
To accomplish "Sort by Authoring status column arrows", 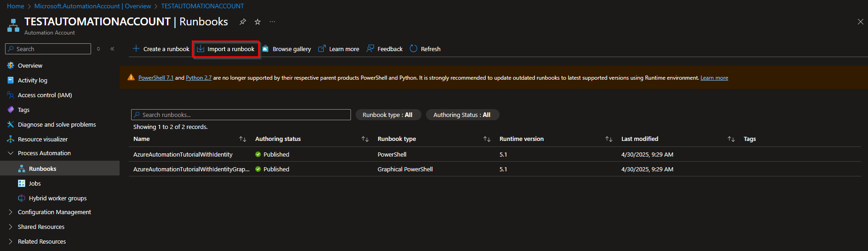I will click(x=365, y=139).
